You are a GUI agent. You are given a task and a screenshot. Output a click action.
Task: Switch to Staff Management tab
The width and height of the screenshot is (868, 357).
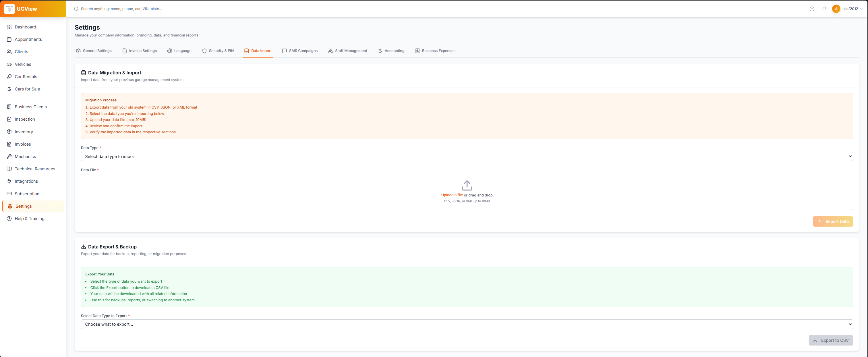point(347,51)
